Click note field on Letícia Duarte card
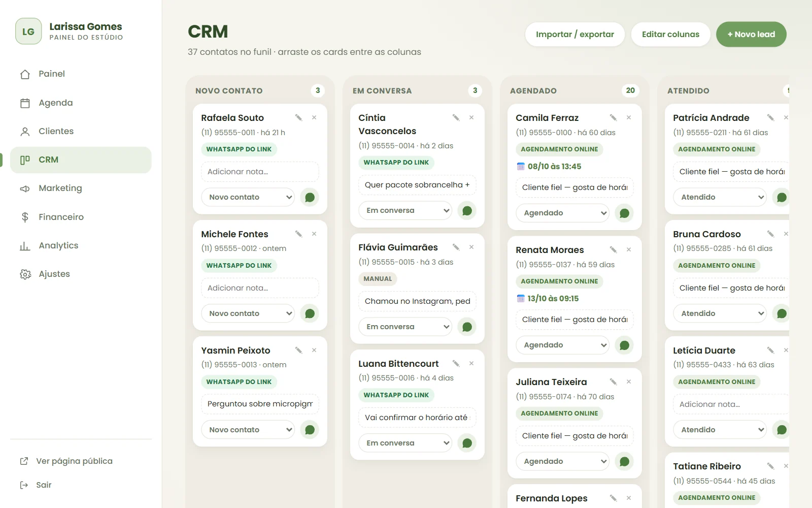Image resolution: width=812 pixels, height=508 pixels. coord(731,404)
